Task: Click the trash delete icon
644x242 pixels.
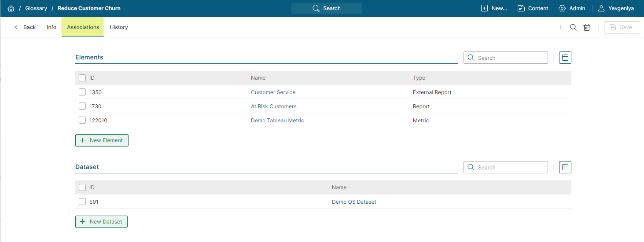Action: tap(587, 27)
